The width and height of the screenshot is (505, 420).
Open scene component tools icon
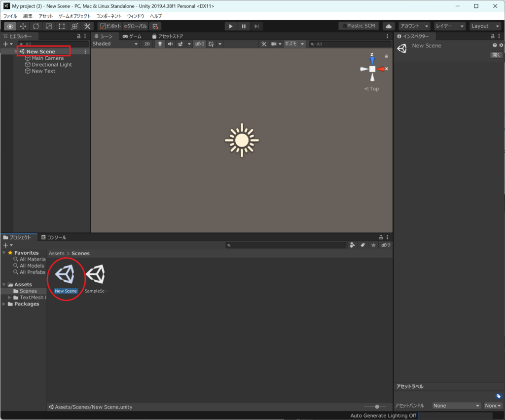coord(264,44)
